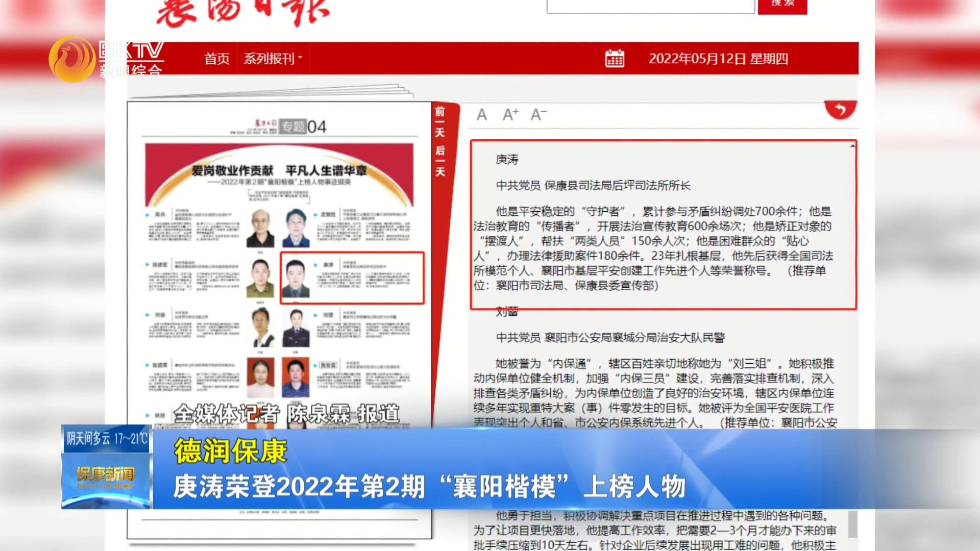Click the Xiangyang Daily masthead logo

coord(242,13)
